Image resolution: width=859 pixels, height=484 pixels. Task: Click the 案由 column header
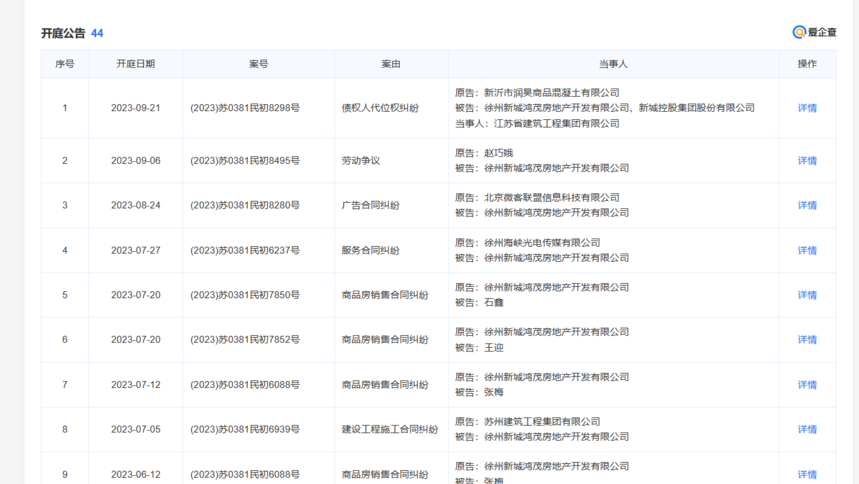click(x=391, y=64)
